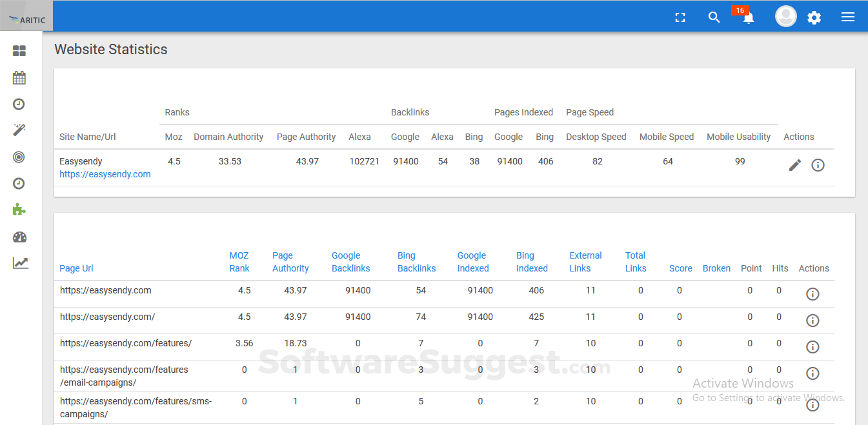Open notifications bell with 16 badge

click(748, 17)
